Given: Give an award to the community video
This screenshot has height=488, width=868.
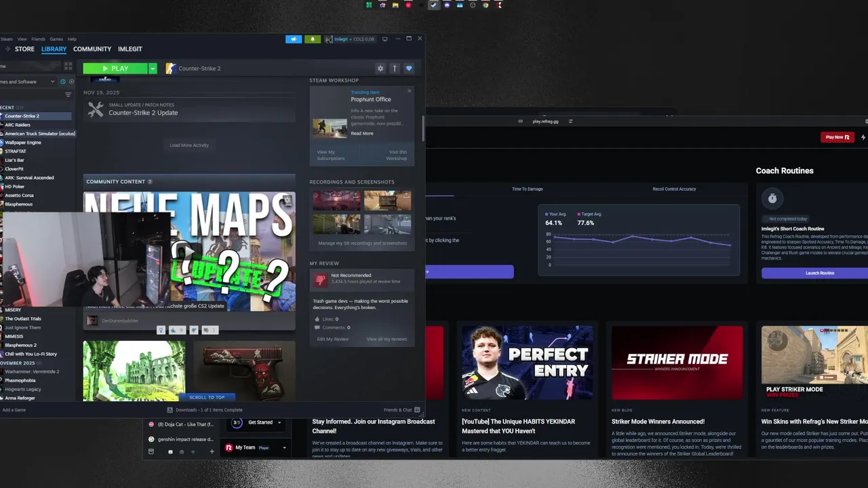Looking at the screenshot, I should click(x=161, y=330).
